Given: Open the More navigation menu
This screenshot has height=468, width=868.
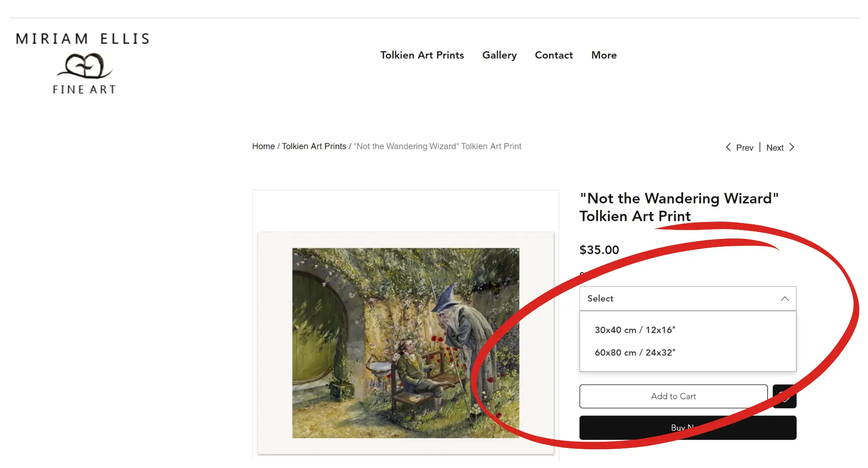Looking at the screenshot, I should point(604,55).
